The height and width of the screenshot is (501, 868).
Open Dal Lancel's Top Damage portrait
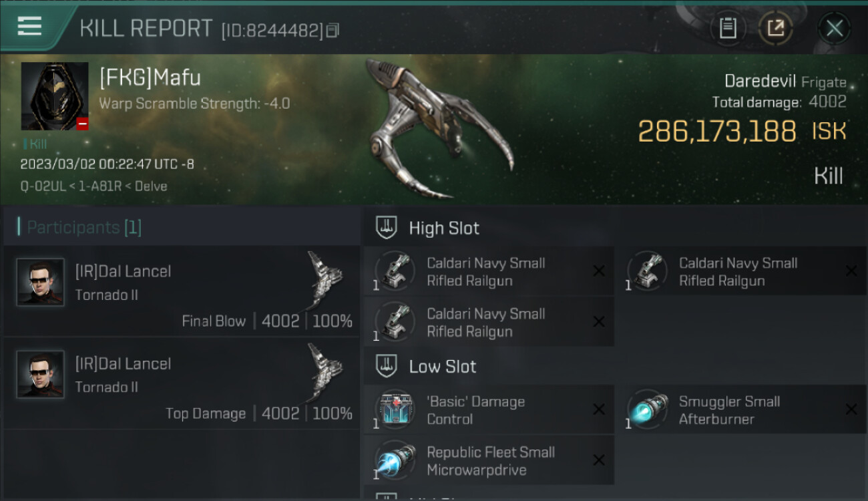click(41, 375)
